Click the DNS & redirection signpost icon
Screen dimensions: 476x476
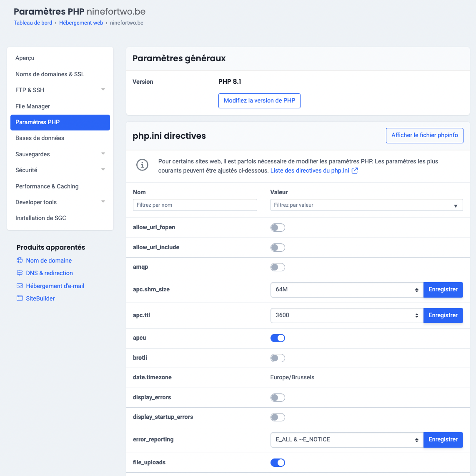(x=20, y=273)
